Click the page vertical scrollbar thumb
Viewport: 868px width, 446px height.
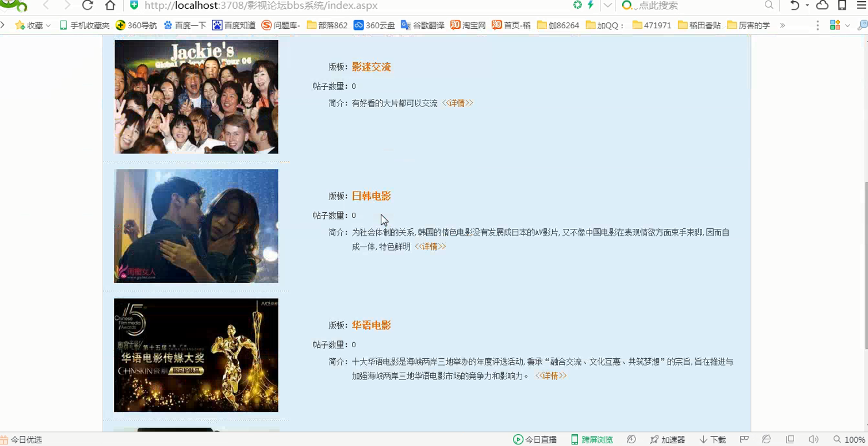point(865,266)
